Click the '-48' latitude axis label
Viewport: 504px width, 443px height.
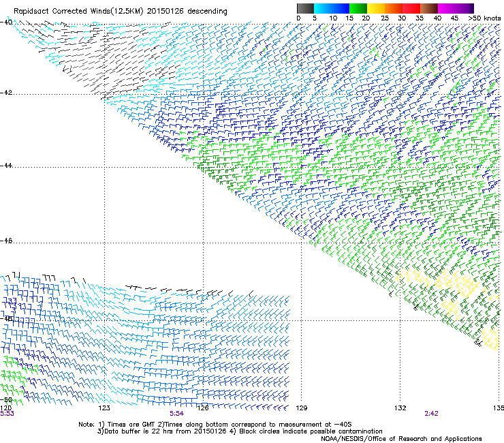pos(6,318)
